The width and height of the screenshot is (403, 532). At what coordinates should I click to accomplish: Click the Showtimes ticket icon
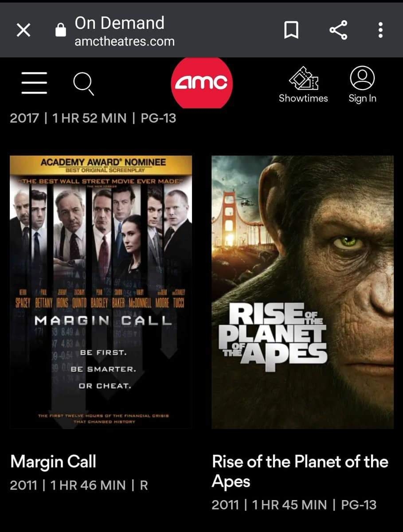(304, 78)
